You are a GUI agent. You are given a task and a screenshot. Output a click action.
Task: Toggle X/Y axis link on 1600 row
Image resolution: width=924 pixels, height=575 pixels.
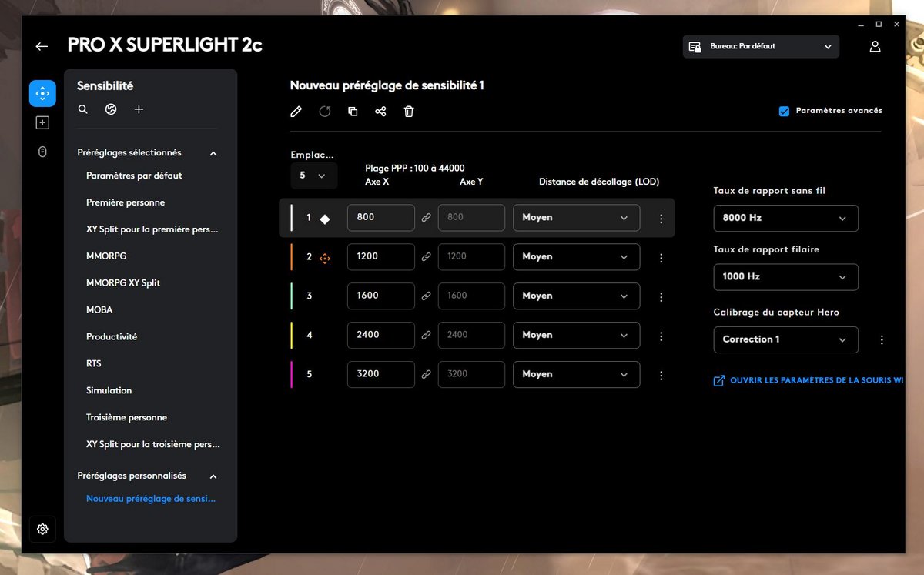coord(426,297)
